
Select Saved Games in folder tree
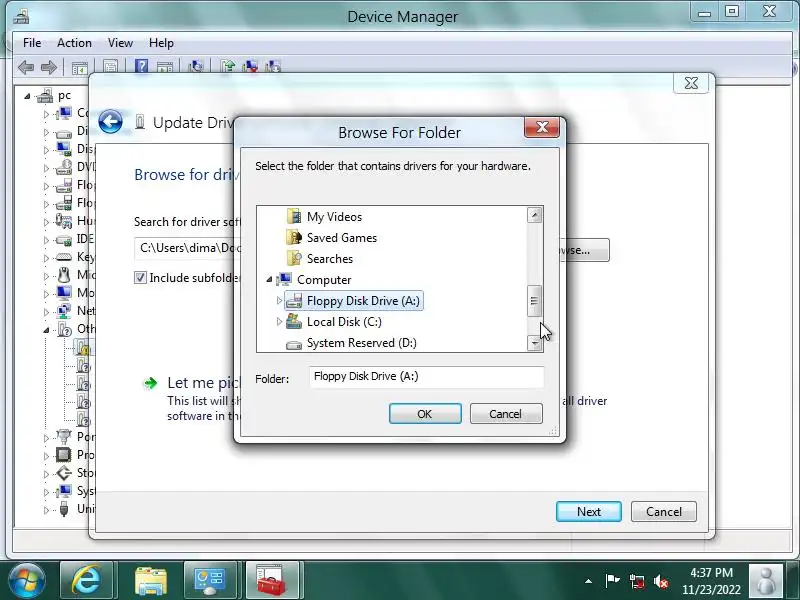342,238
